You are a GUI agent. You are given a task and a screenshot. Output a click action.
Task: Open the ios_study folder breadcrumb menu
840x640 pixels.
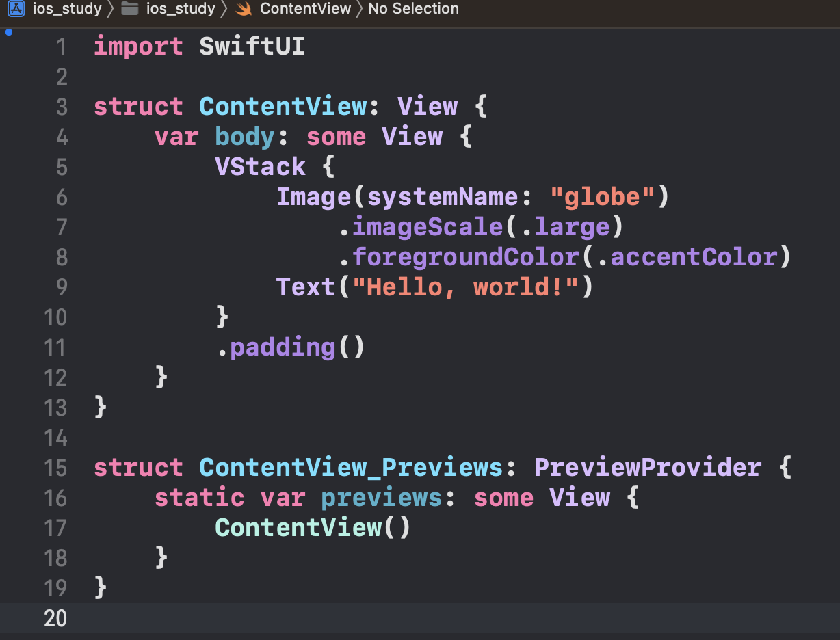tap(181, 9)
